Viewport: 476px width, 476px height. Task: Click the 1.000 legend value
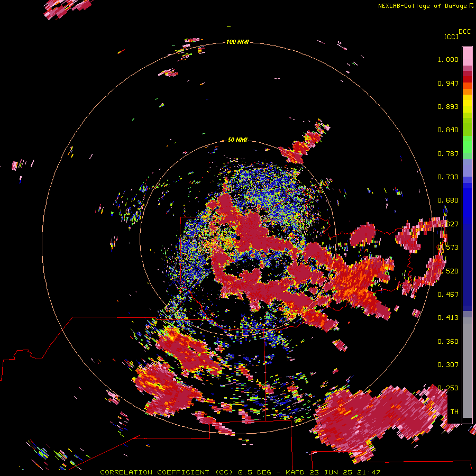(x=448, y=59)
